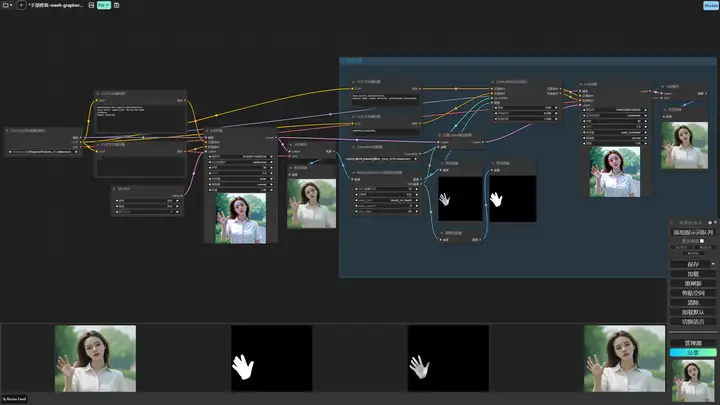Image resolution: width=720 pixels, height=405 pixels.
Task: Click the teal 分享 share button
Action: (x=693, y=353)
